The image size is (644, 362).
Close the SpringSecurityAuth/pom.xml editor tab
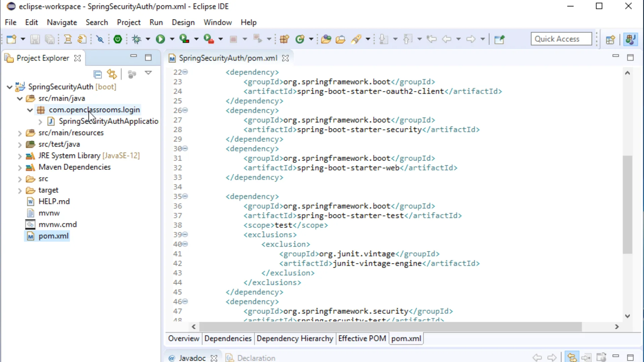tap(285, 58)
